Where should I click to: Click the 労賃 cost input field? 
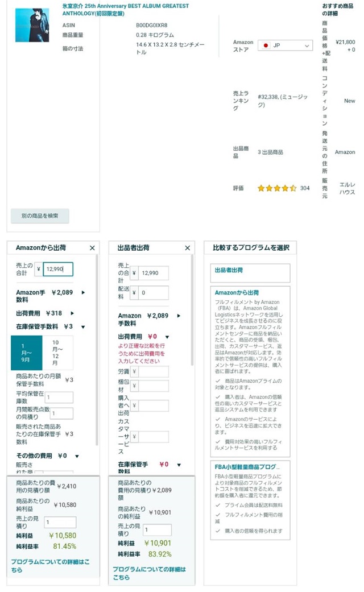(x=154, y=371)
